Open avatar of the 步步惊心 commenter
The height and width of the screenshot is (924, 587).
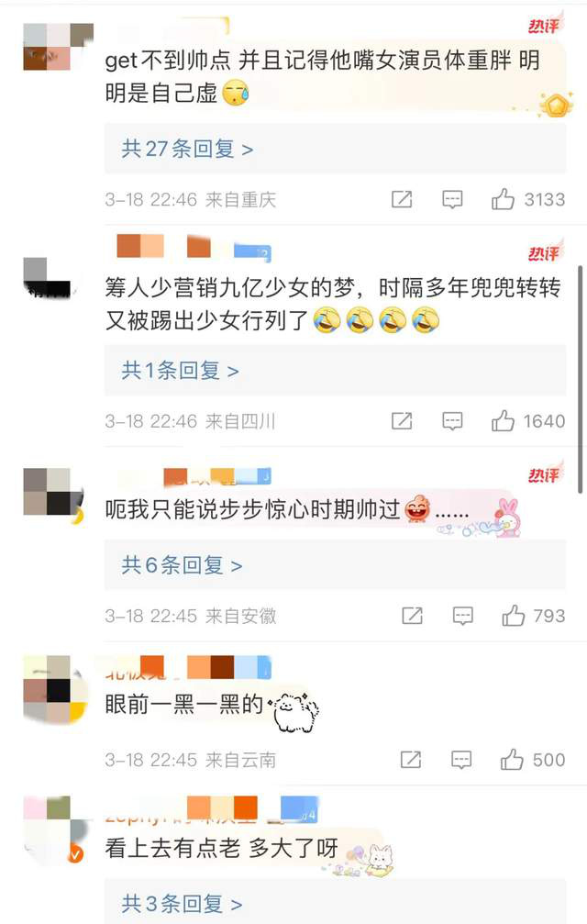pyautogui.click(x=54, y=494)
